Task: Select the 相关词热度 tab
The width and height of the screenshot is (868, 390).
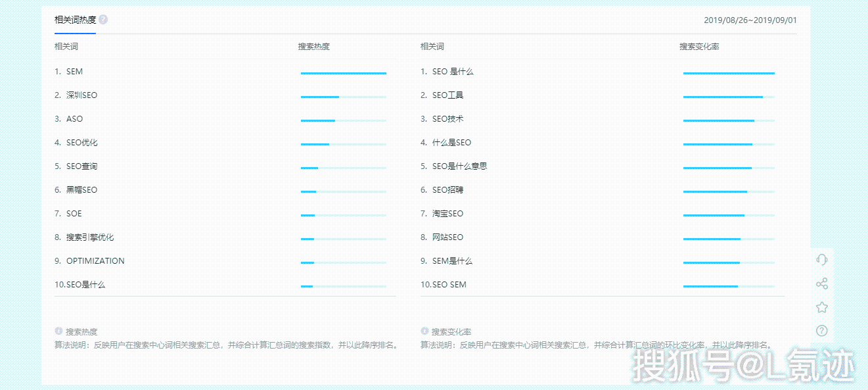Action: [75, 20]
